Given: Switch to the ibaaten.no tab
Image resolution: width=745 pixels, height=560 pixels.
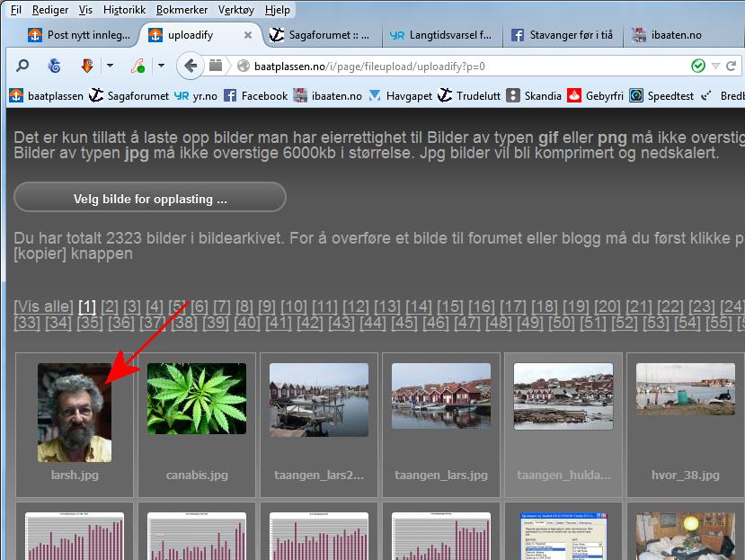Looking at the screenshot, I should (676, 35).
